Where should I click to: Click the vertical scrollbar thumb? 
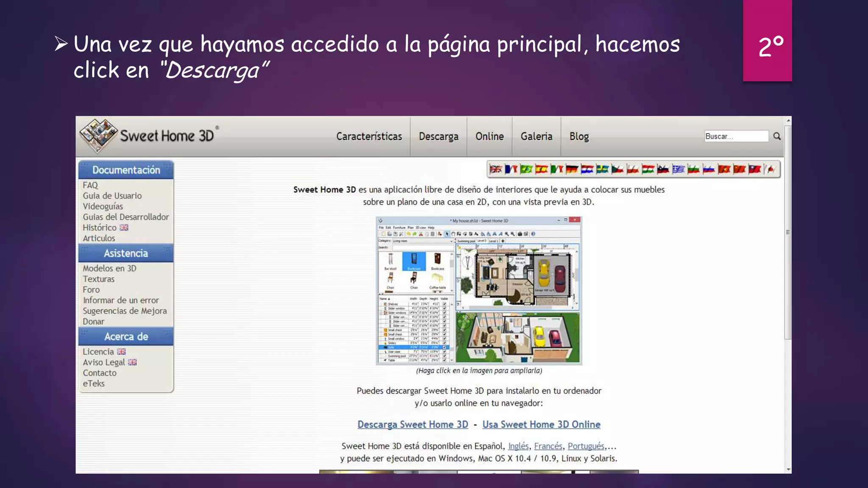coord(788,232)
